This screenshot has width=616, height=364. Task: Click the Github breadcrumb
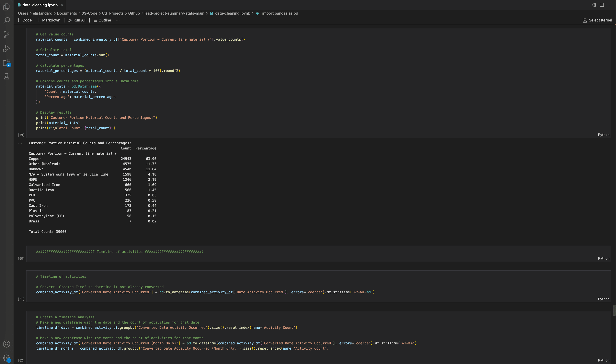pyautogui.click(x=134, y=13)
